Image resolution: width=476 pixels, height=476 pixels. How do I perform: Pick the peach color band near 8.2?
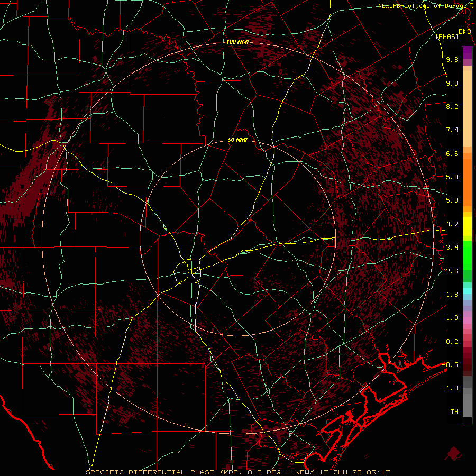[x=467, y=109]
